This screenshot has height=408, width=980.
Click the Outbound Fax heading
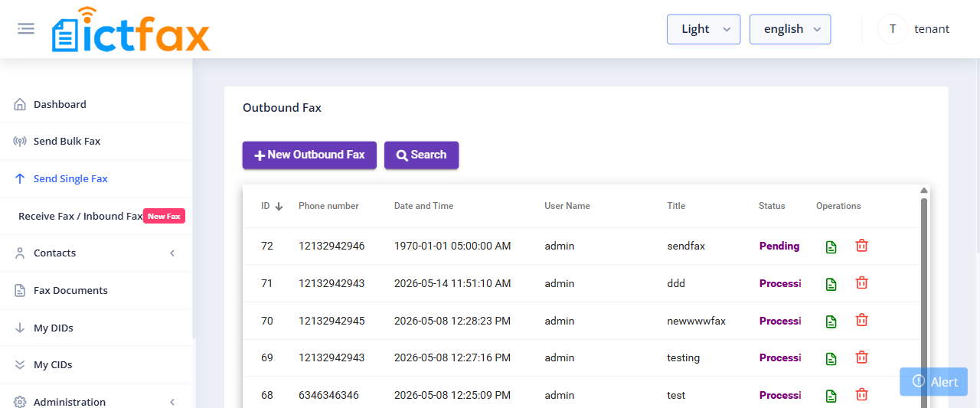(282, 108)
